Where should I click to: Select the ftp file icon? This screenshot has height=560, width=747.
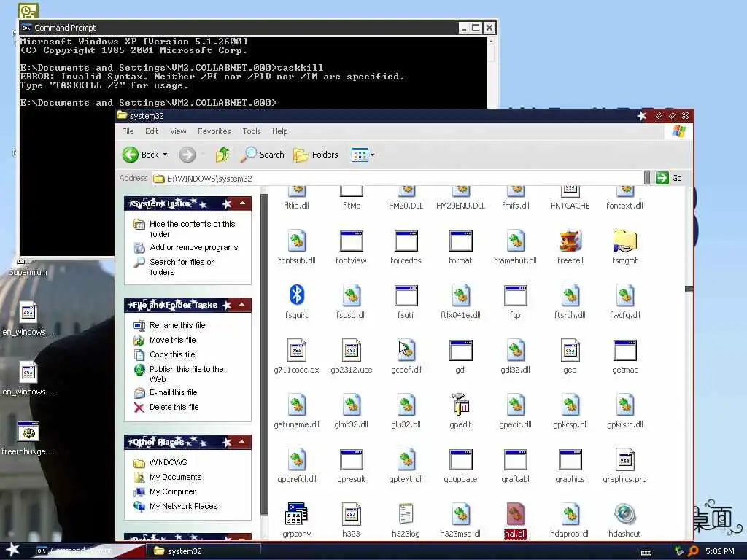(515, 296)
